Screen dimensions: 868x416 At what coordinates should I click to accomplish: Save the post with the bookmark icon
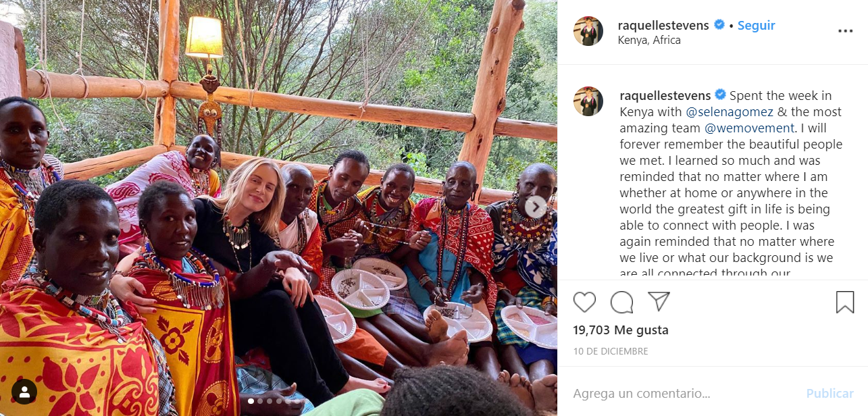click(844, 302)
